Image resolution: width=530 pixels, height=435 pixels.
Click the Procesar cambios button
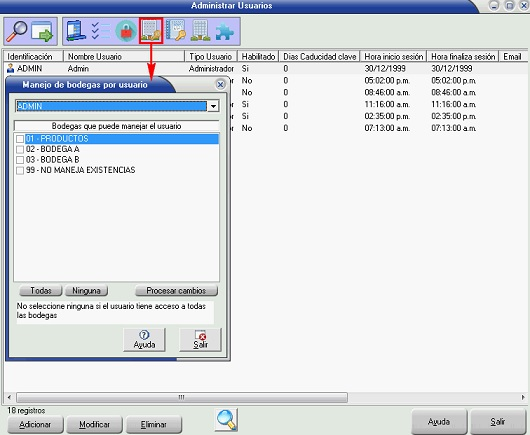(x=176, y=291)
